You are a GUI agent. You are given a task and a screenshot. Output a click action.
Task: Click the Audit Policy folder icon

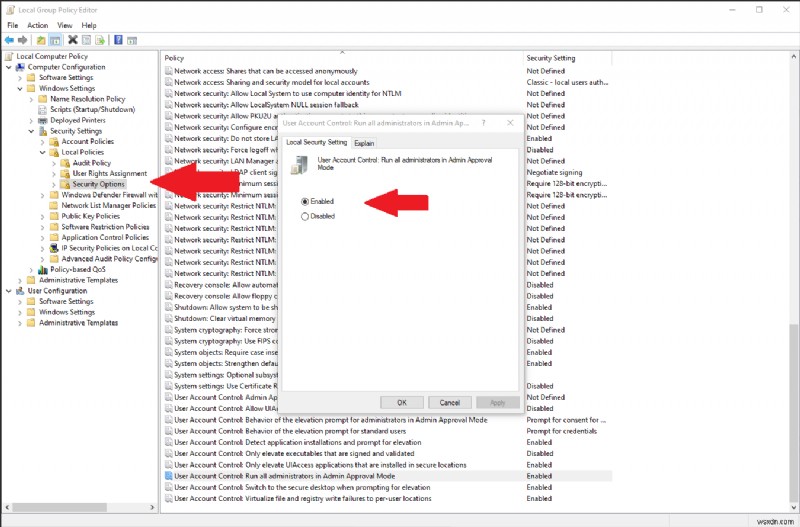coord(65,163)
